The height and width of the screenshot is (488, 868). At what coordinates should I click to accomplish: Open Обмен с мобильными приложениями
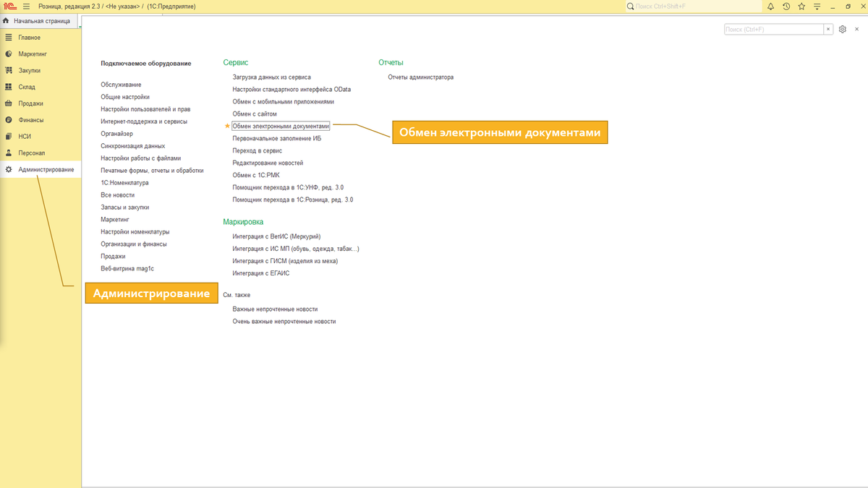point(283,102)
